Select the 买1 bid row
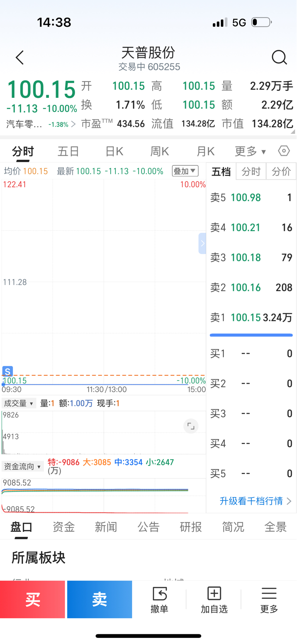297x644 pixels. pos(251,354)
